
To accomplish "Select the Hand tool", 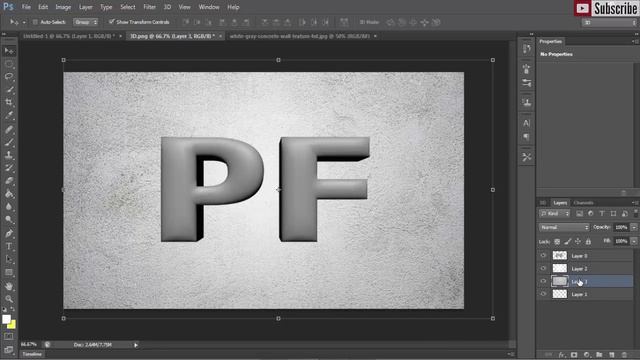I will (9, 286).
